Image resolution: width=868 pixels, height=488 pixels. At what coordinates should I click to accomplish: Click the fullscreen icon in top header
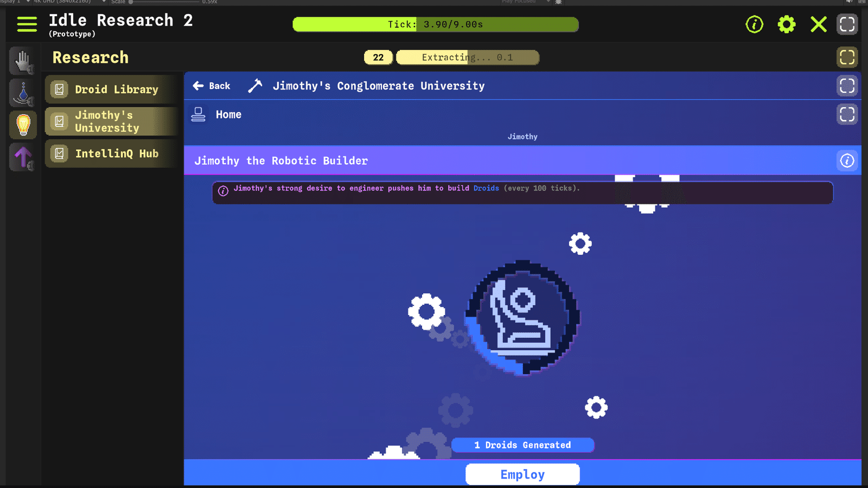click(847, 24)
